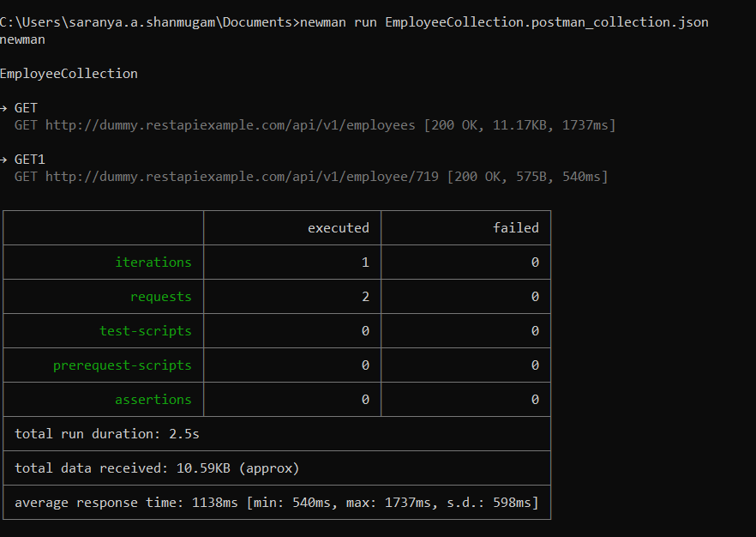Image resolution: width=756 pixels, height=537 pixels.
Task: Click the "prerequest-scripts" row label
Action: click(x=123, y=365)
